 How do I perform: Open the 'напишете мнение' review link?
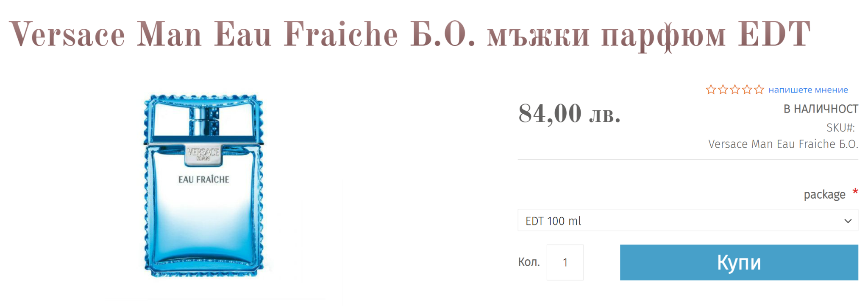tap(808, 90)
